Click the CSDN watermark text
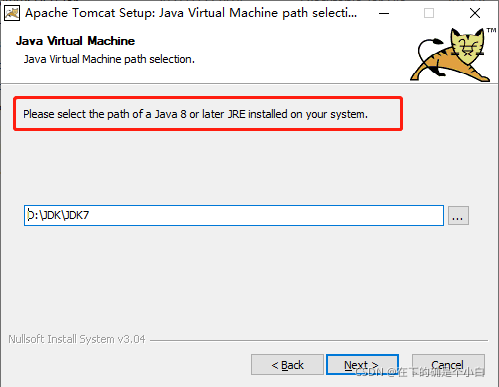Viewport: 499px width, 387px height. (x=420, y=372)
